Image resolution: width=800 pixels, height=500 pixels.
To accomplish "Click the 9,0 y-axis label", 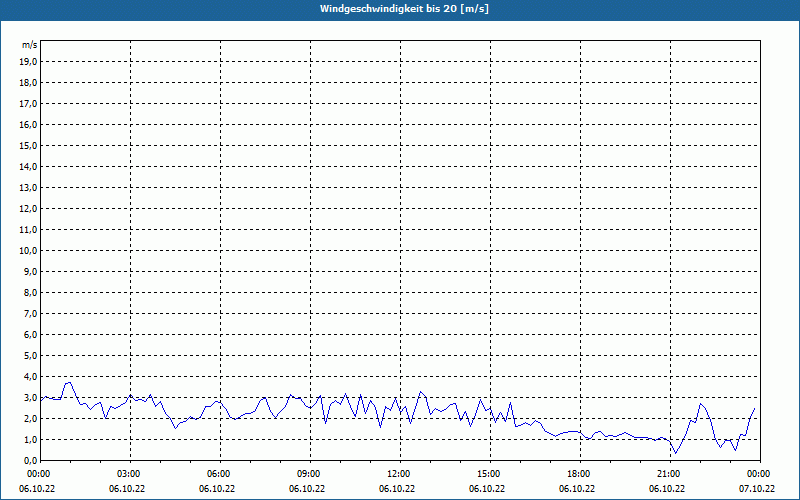I will (32, 271).
